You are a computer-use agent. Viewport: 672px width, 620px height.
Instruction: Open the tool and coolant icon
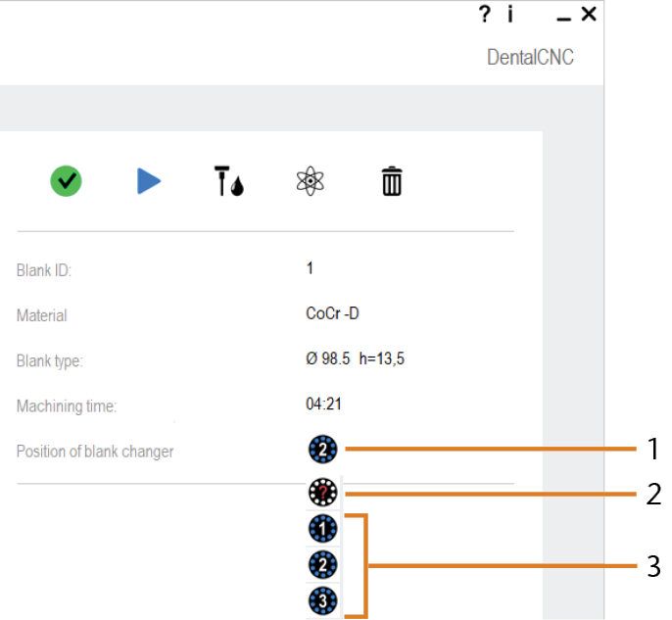229,181
